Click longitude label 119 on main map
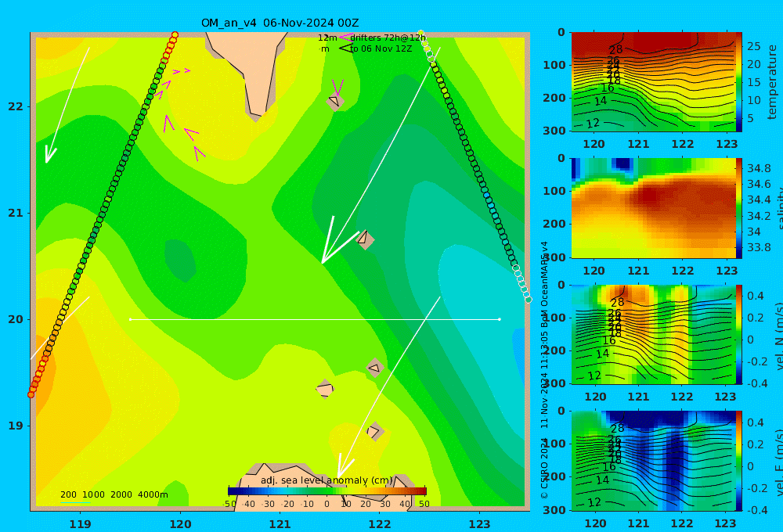The image size is (783, 532). click(x=81, y=524)
